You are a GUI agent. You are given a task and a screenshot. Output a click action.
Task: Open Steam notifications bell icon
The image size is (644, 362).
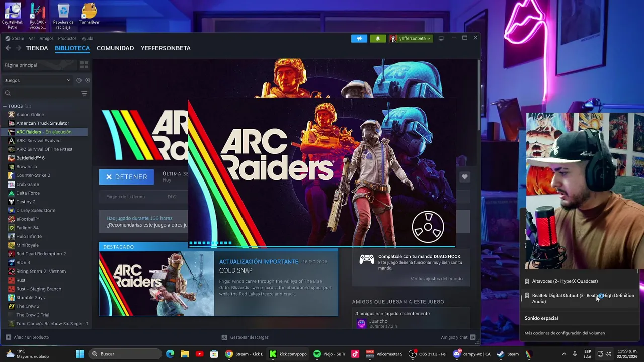pyautogui.click(x=378, y=38)
